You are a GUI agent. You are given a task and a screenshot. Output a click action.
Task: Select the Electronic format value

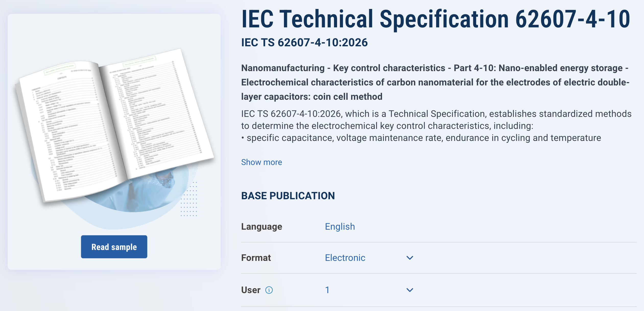[x=345, y=258]
